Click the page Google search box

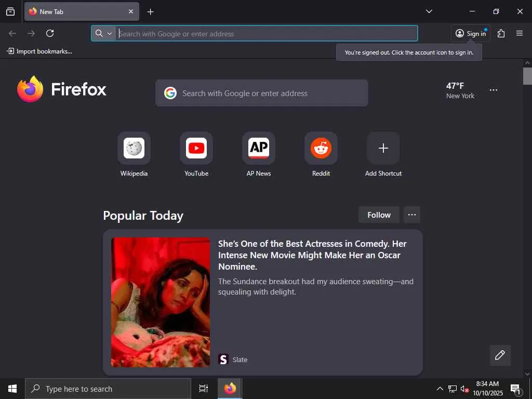pyautogui.click(x=262, y=93)
